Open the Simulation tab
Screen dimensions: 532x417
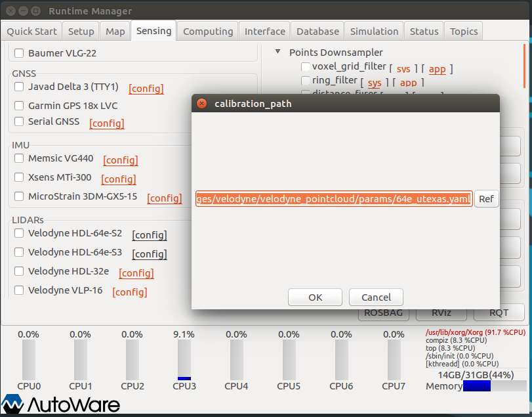click(x=374, y=32)
